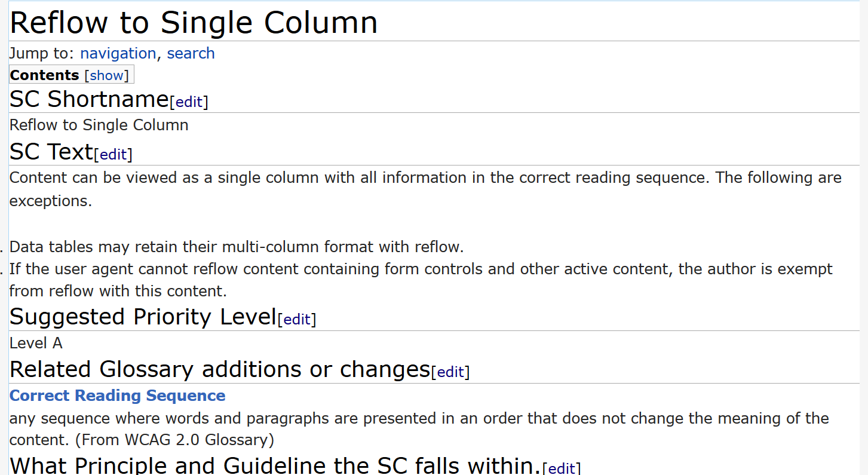Click the bold Contents label
This screenshot has height=475, width=868.
click(x=45, y=75)
